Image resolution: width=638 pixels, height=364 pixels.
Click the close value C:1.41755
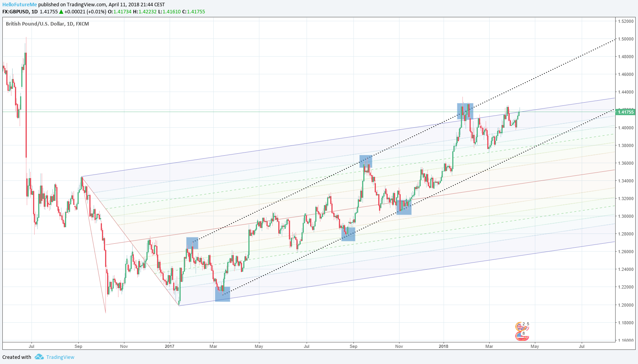tap(194, 12)
